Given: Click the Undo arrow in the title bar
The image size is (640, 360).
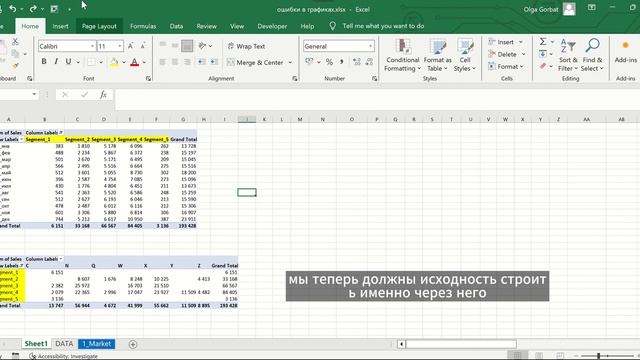Looking at the screenshot, I should (13, 9).
